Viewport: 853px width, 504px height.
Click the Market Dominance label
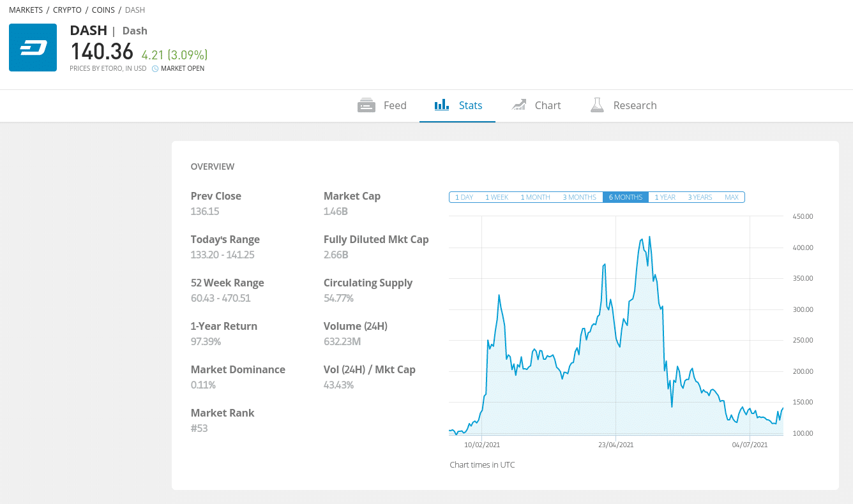(238, 369)
